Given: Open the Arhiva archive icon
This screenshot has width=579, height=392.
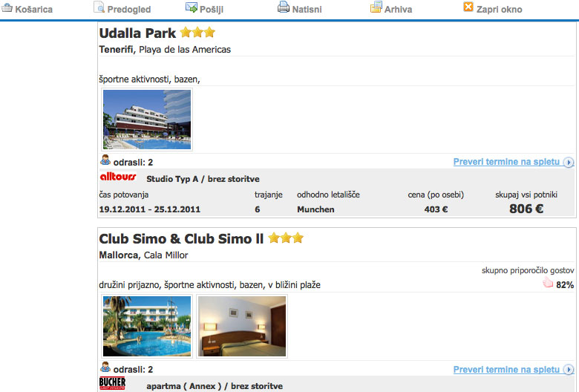Looking at the screenshot, I should coord(376,7).
